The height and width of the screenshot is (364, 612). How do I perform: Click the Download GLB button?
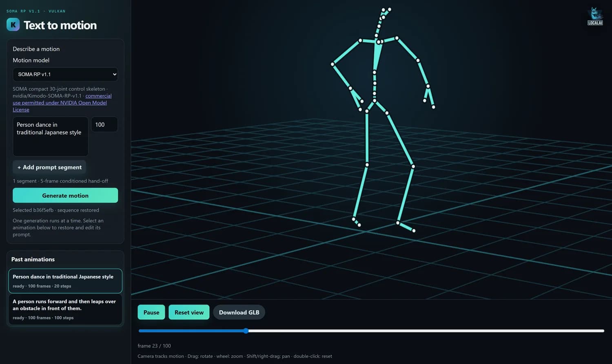[x=239, y=312]
